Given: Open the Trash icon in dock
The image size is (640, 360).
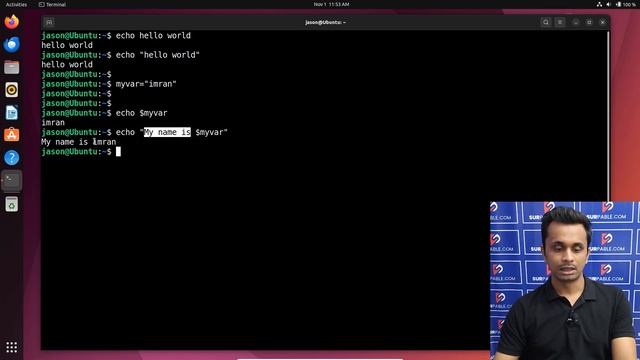Looking at the screenshot, I should pos(11,204).
